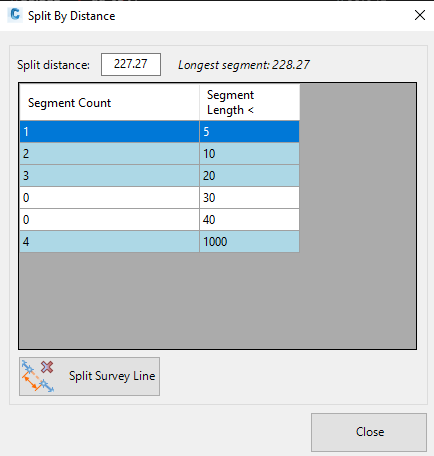The height and width of the screenshot is (456, 434).
Task: Click the Longest segment label text
Action: (244, 65)
